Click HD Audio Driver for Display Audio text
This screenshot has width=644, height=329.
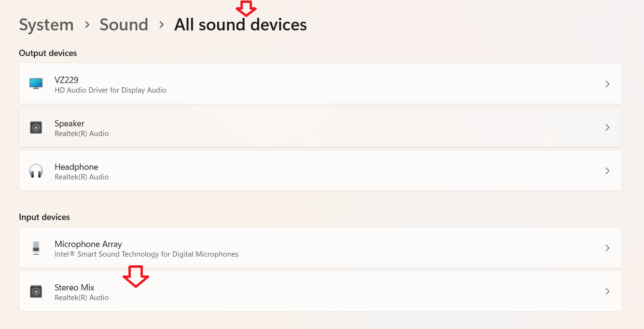(111, 90)
